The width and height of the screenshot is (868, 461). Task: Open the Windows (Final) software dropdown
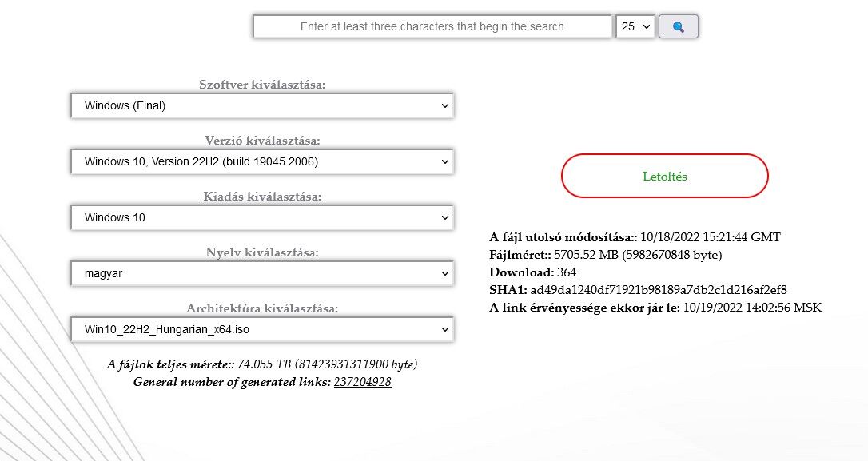point(262,105)
